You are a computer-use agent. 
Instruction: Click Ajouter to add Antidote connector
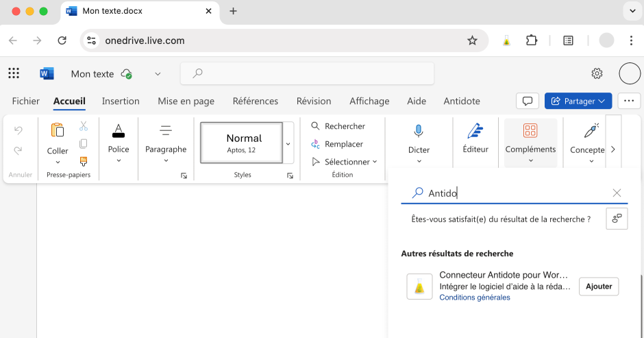click(x=598, y=287)
